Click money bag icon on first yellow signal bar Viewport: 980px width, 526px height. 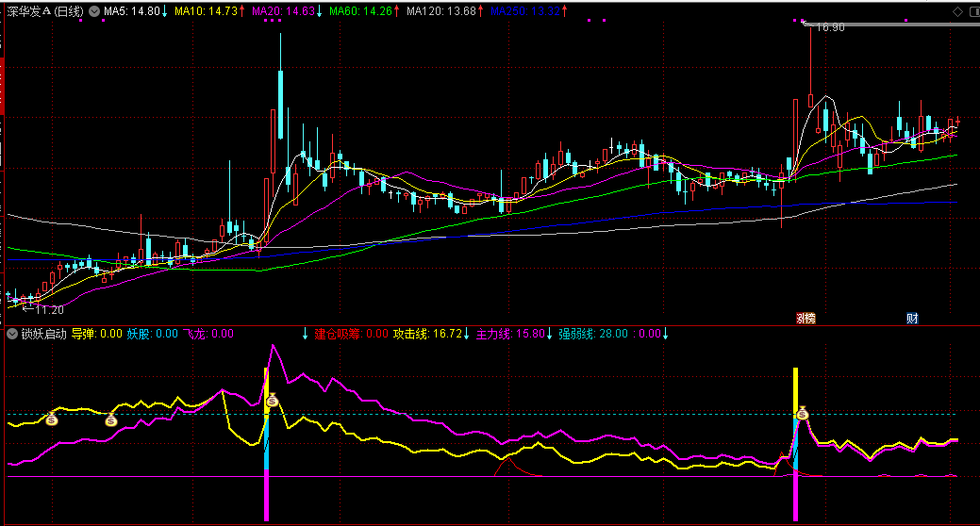pyautogui.click(x=272, y=400)
